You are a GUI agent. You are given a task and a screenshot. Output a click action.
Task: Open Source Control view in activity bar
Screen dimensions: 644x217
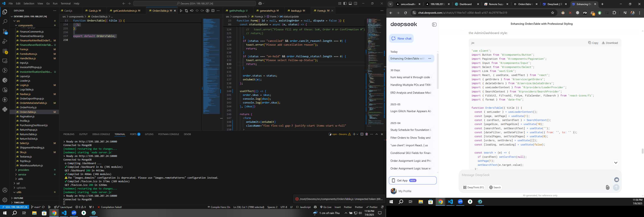(x=5, y=32)
